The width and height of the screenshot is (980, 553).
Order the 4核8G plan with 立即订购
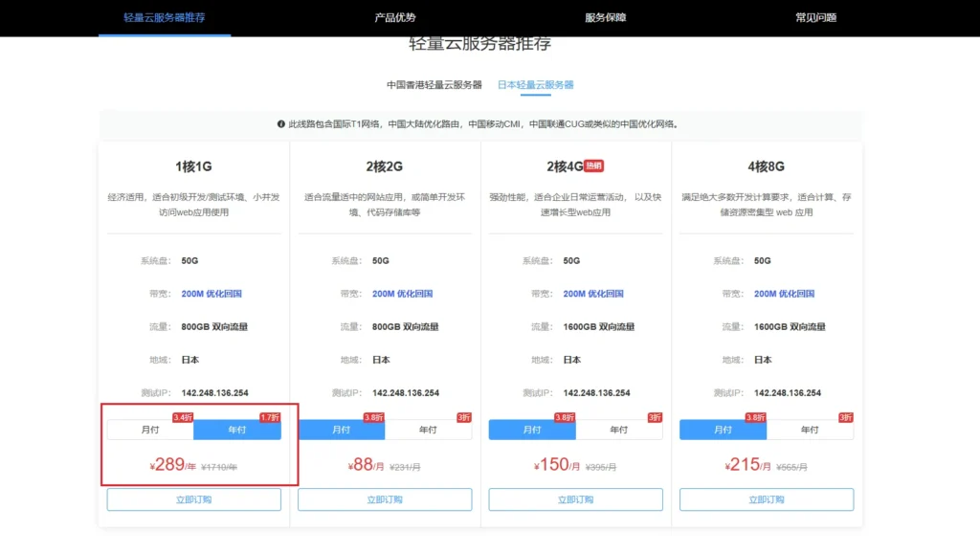pyautogui.click(x=767, y=499)
